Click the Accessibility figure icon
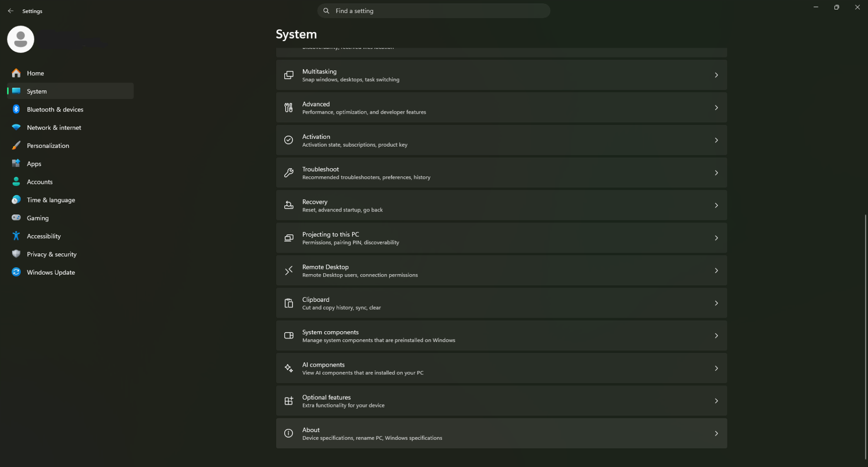Viewport: 868px width, 467px height. [16, 236]
